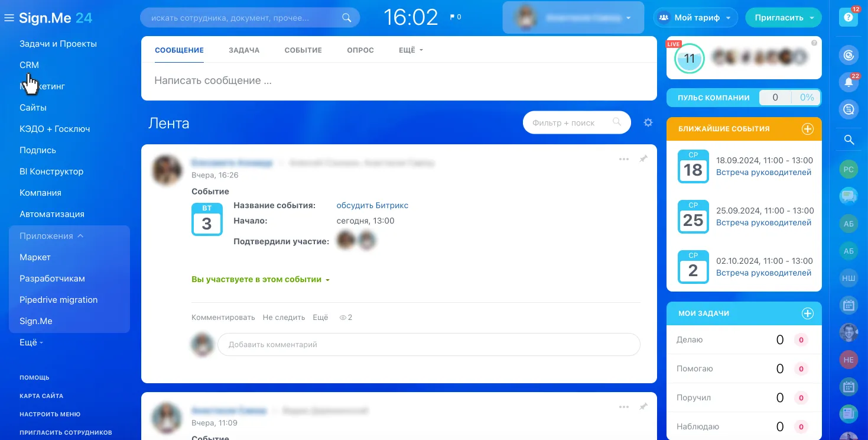Switch to the Опрос tab
Image resolution: width=868 pixels, height=440 pixels.
[360, 50]
